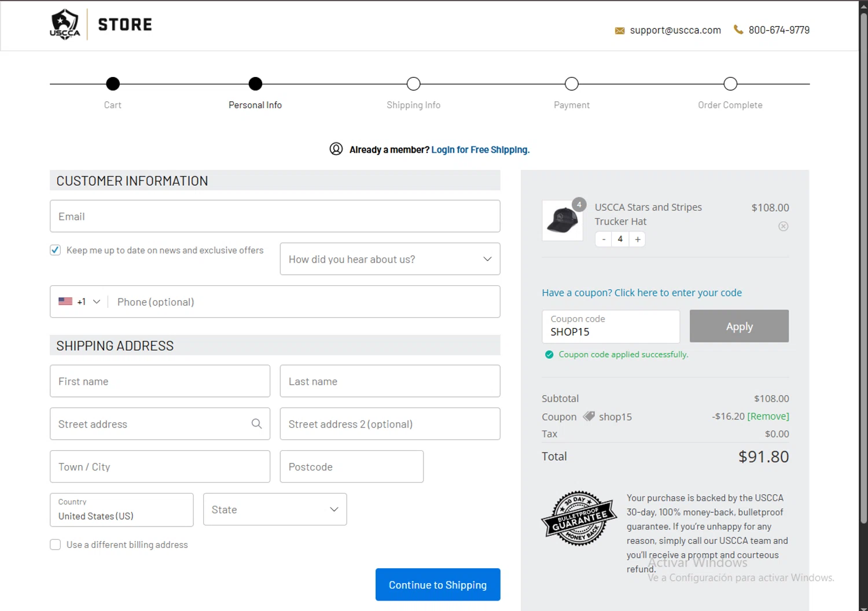
Task: Remove the Trucker Hat with the X icon
Action: pyautogui.click(x=783, y=226)
